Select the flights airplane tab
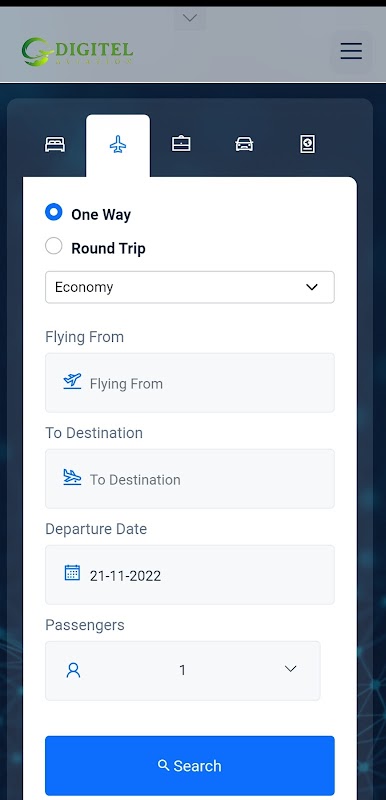The height and width of the screenshot is (800, 386). coord(118,144)
